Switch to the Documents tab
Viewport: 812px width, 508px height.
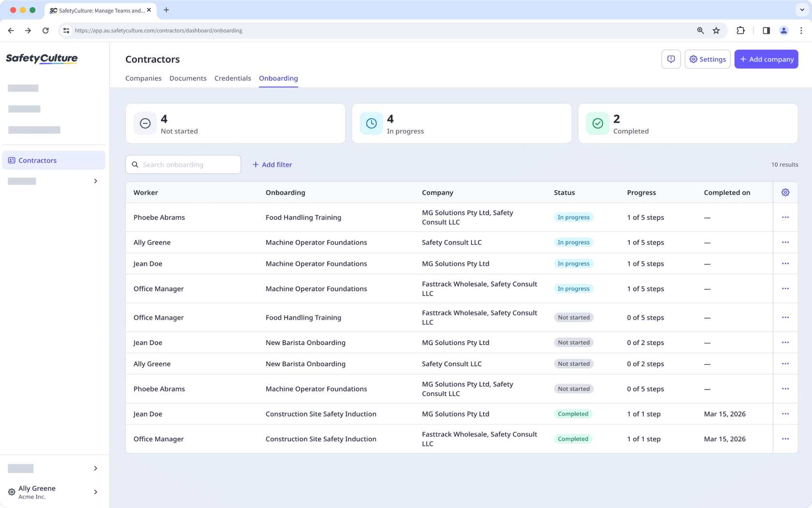188,78
